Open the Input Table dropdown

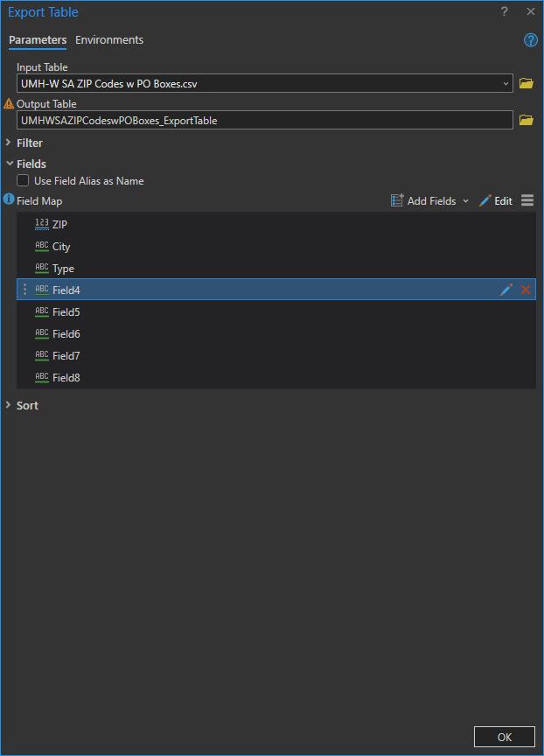tap(506, 84)
